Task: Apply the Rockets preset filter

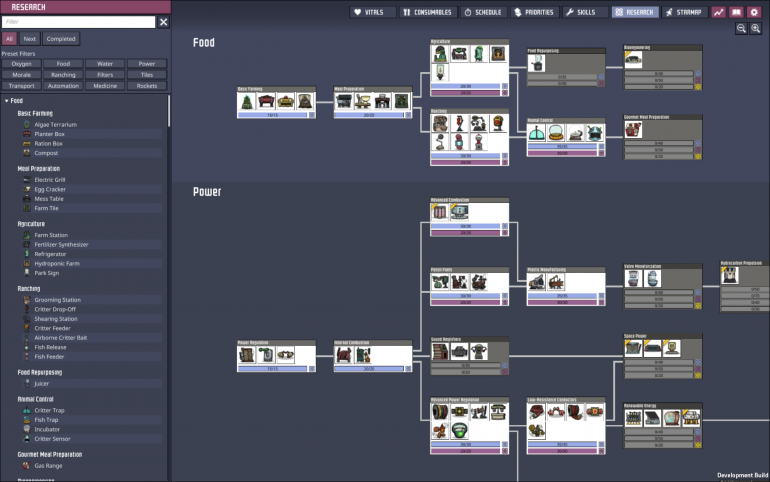Action: coord(147,86)
